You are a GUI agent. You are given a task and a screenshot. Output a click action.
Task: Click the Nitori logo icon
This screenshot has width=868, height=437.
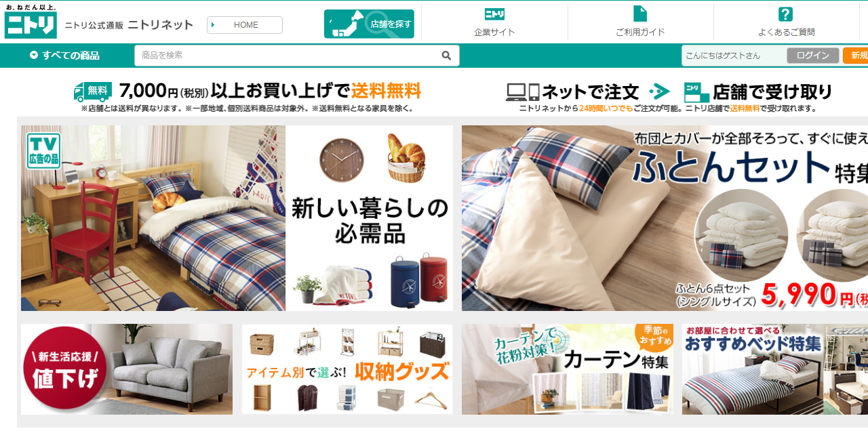tap(31, 22)
